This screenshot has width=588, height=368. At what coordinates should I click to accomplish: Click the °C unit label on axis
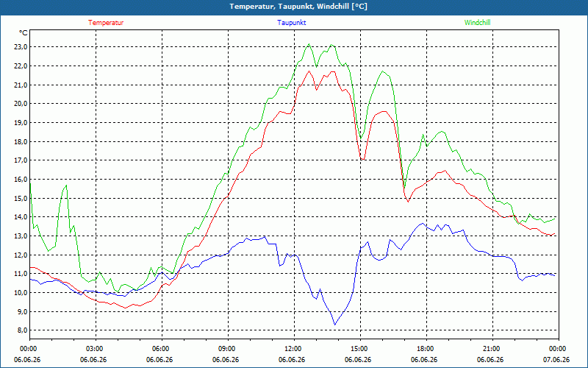23,33
